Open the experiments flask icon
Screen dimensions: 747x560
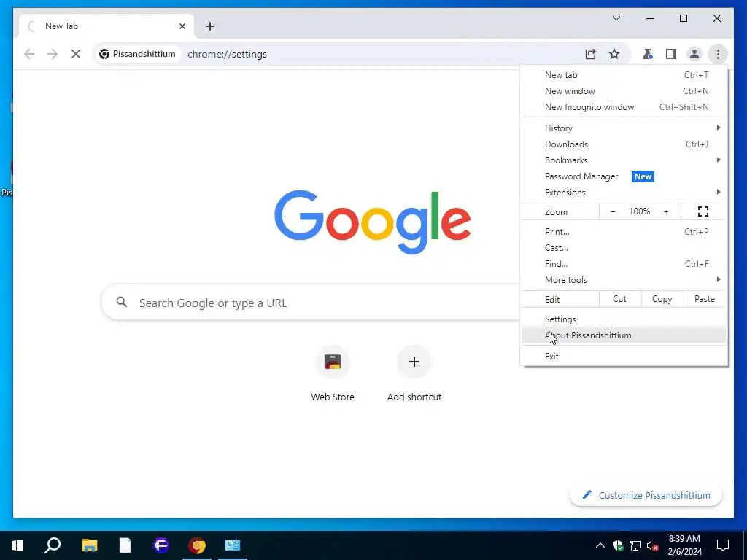coord(647,54)
